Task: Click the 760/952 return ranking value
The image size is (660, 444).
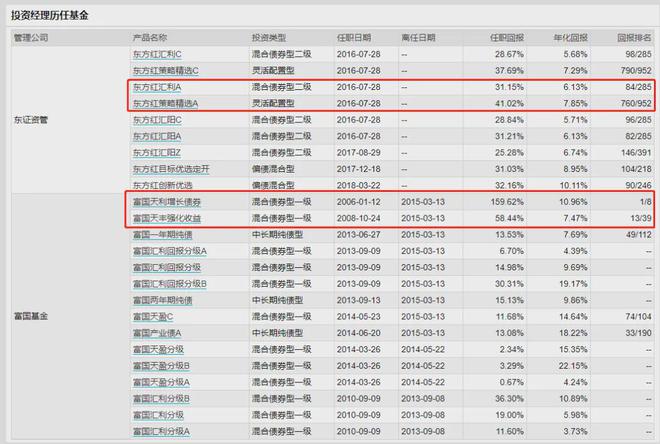Action: point(636,104)
